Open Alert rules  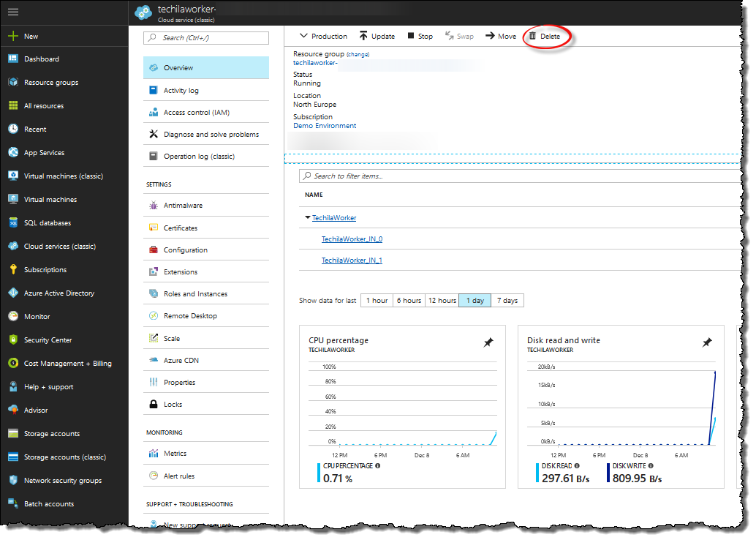click(206, 476)
